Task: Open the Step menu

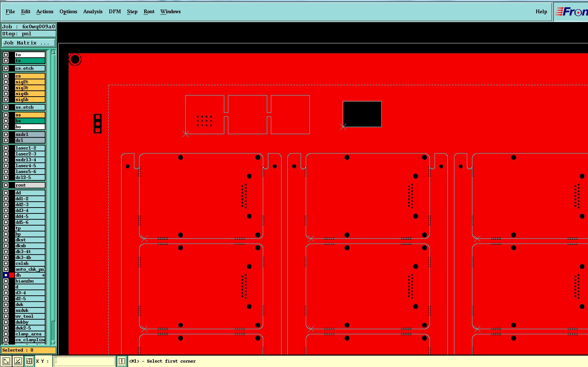Action: click(132, 12)
